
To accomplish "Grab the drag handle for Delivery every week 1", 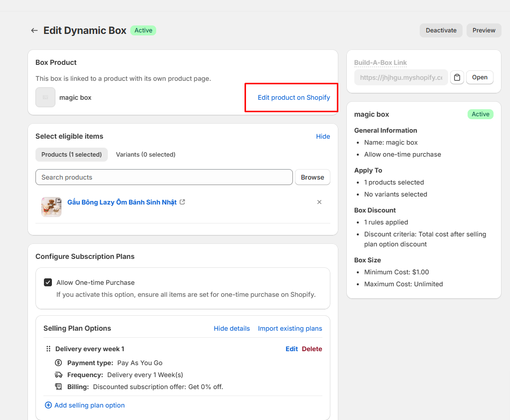I will 48,349.
